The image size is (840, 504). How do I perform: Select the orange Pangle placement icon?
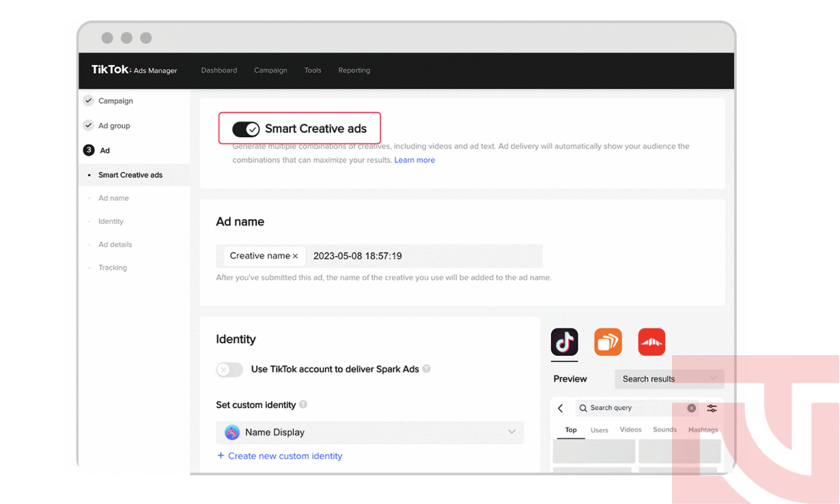click(x=608, y=342)
